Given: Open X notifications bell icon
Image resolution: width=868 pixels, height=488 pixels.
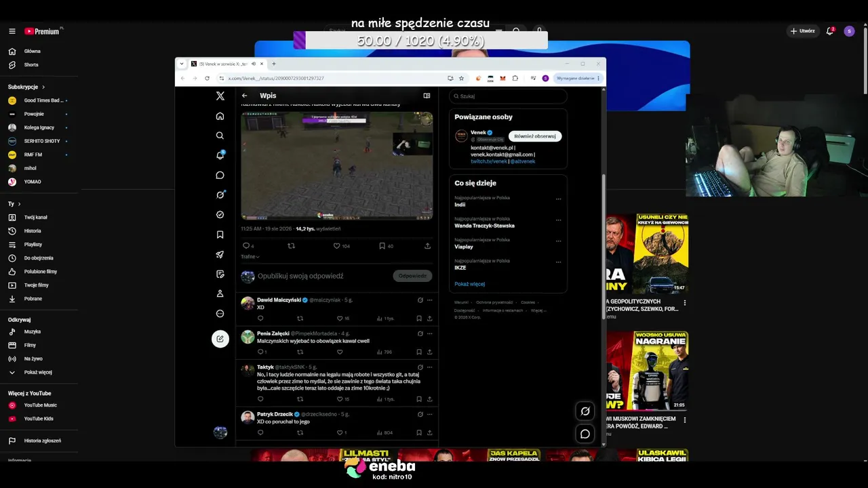Looking at the screenshot, I should pyautogui.click(x=220, y=155).
